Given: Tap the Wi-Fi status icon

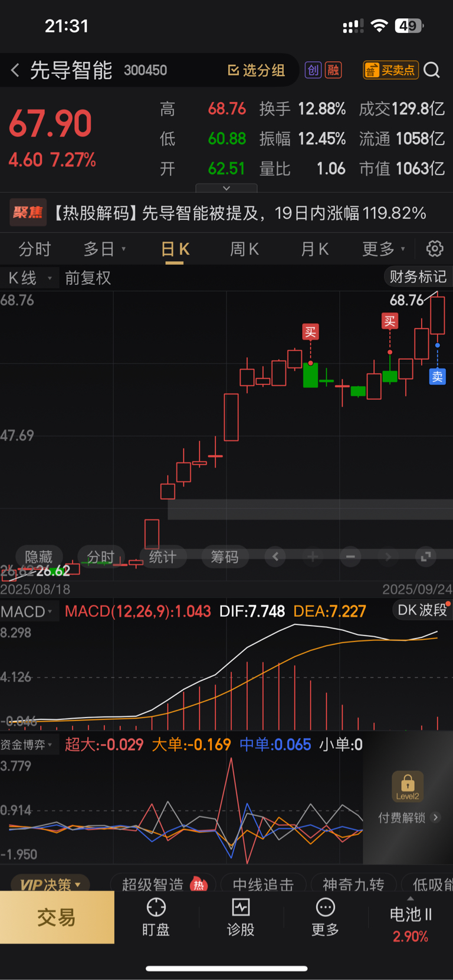Looking at the screenshot, I should pos(379,25).
